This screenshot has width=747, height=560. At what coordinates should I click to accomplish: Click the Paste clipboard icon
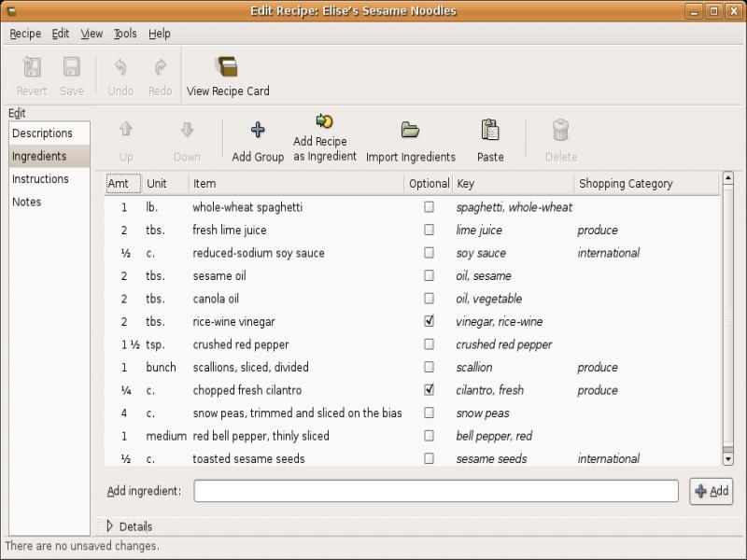[x=490, y=130]
